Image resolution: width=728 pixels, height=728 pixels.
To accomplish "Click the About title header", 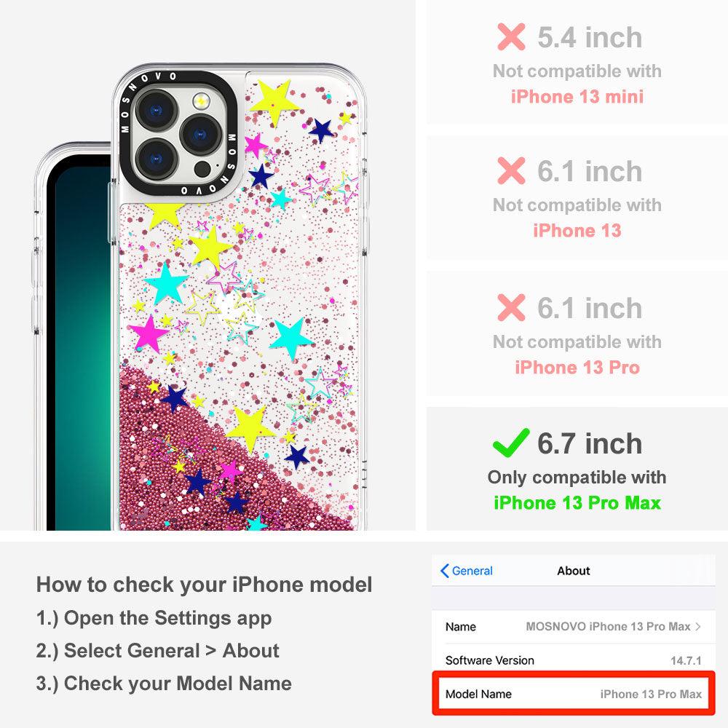I will tap(574, 571).
